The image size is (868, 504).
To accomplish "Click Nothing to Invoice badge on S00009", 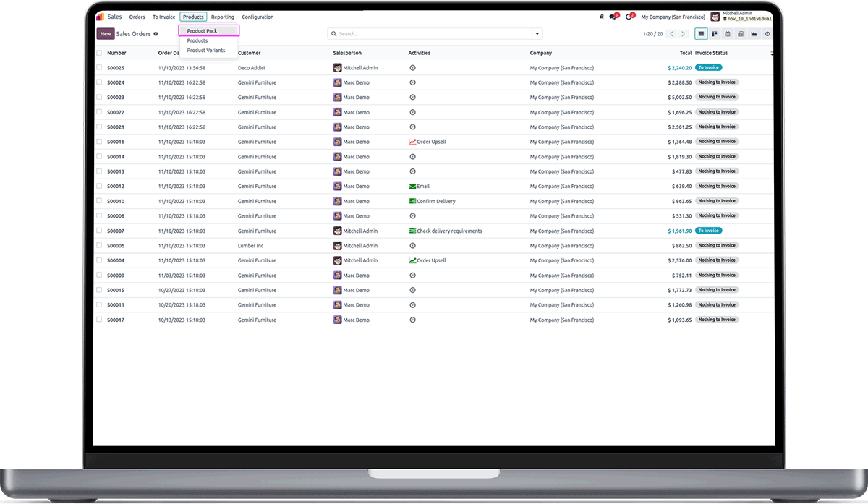I will [x=717, y=276].
